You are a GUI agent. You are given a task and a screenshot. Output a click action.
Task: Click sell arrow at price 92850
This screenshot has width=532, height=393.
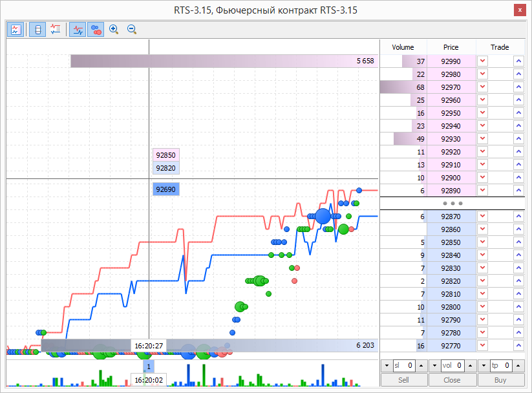click(x=482, y=242)
